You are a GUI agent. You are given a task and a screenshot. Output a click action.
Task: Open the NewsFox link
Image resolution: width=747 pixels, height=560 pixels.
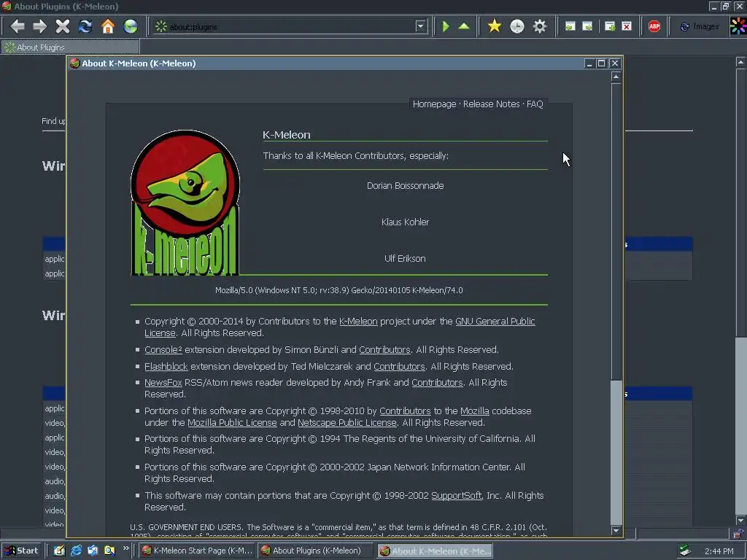163,382
